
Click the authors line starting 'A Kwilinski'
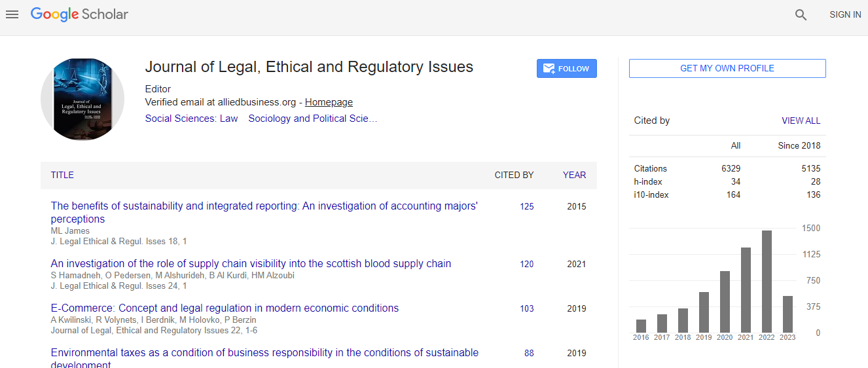pyautogui.click(x=153, y=320)
